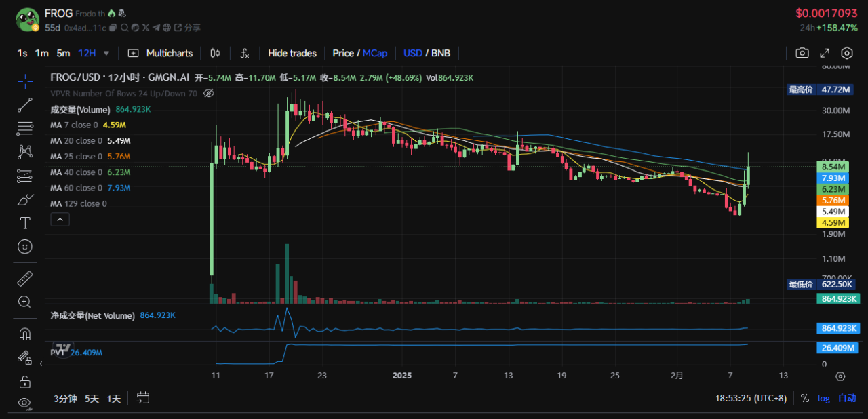The image size is (868, 419).
Task: Switch to 5m timeframe
Action: pos(63,53)
